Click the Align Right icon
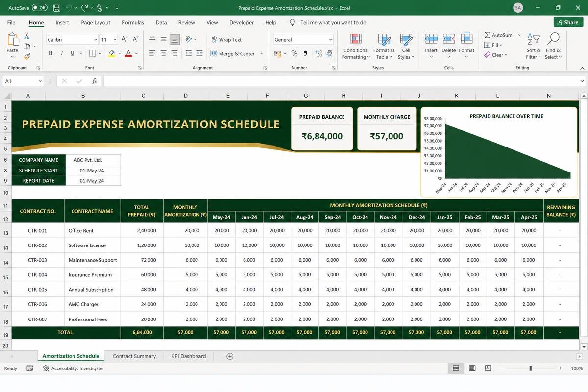The image size is (588, 392). coord(174,53)
